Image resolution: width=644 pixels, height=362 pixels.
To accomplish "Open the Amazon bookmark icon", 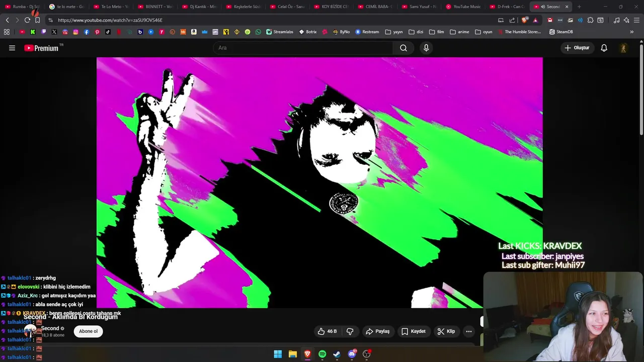I will pyautogui.click(x=194, y=32).
